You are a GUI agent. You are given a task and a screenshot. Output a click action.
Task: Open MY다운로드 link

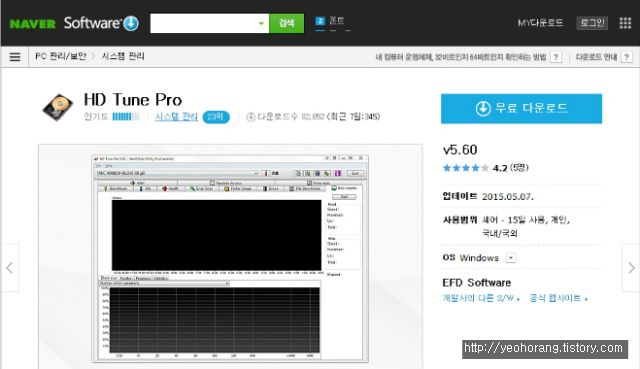click(540, 23)
